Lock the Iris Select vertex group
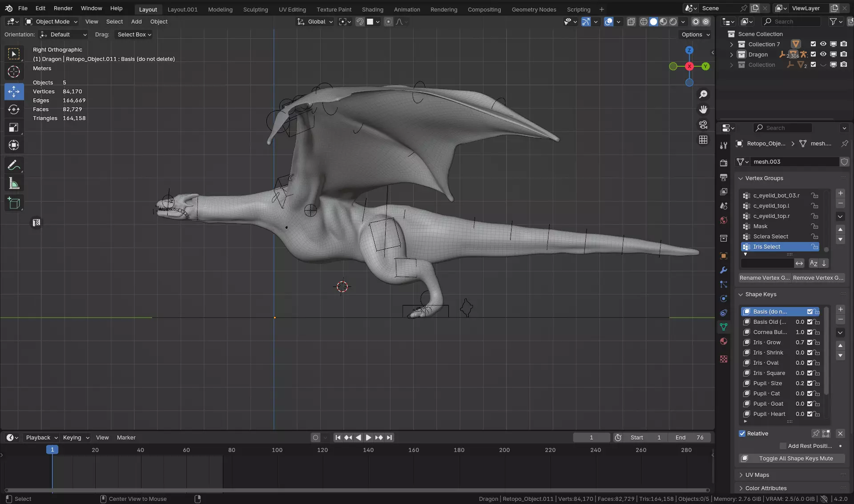 (x=815, y=247)
